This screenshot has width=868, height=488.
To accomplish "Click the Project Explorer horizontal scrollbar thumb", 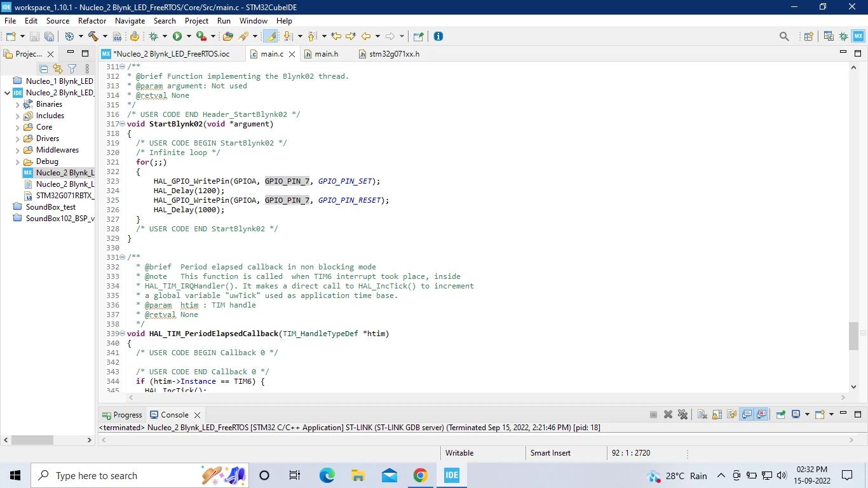I will tap(32, 440).
